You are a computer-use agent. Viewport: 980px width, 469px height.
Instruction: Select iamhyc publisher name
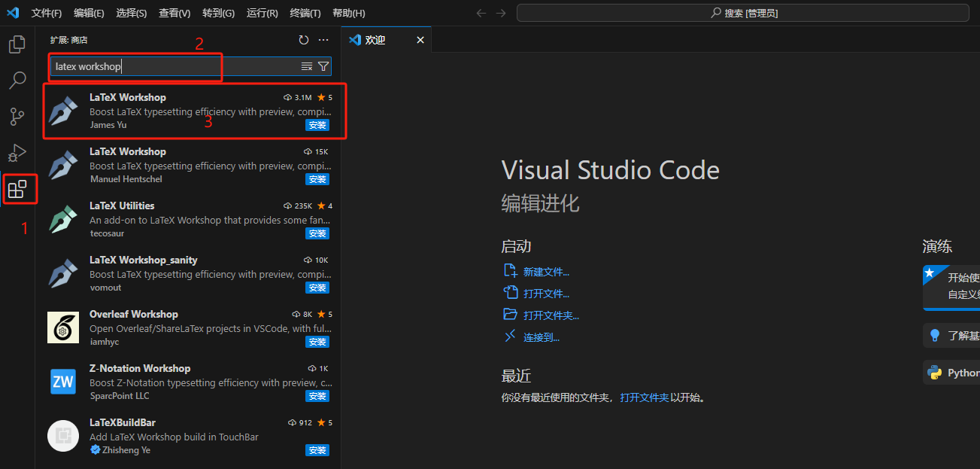tap(105, 342)
